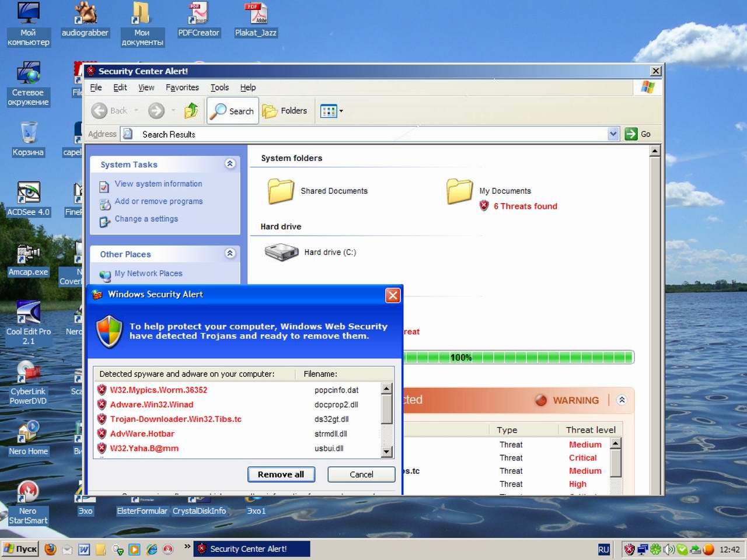
Task: Close the Windows Security Alert dialog
Action: pyautogui.click(x=393, y=295)
